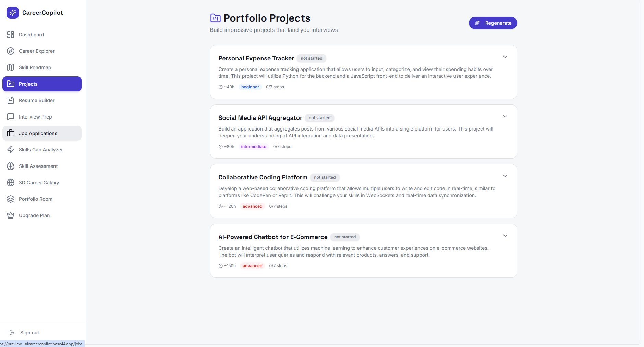Click the Skill Roadmap map icon
The height and width of the screenshot is (347, 644).
click(11, 67)
